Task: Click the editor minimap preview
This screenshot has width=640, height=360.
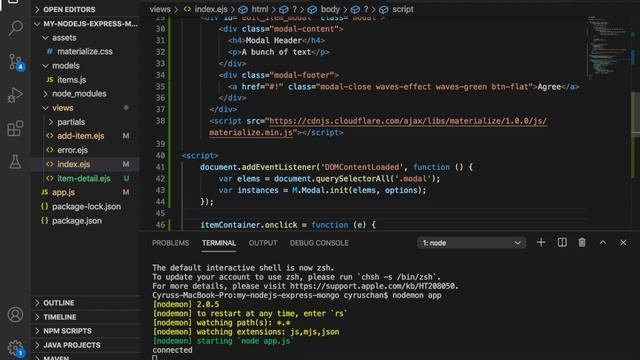Action: pos(608,47)
